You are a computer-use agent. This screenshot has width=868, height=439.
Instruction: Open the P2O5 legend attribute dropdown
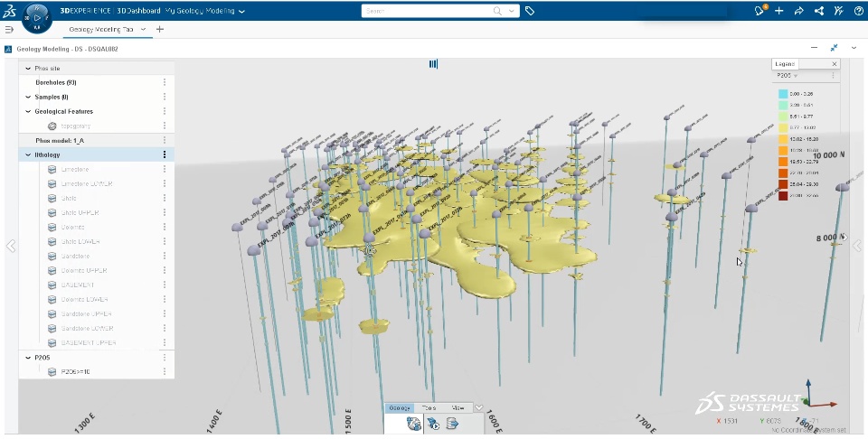point(796,76)
